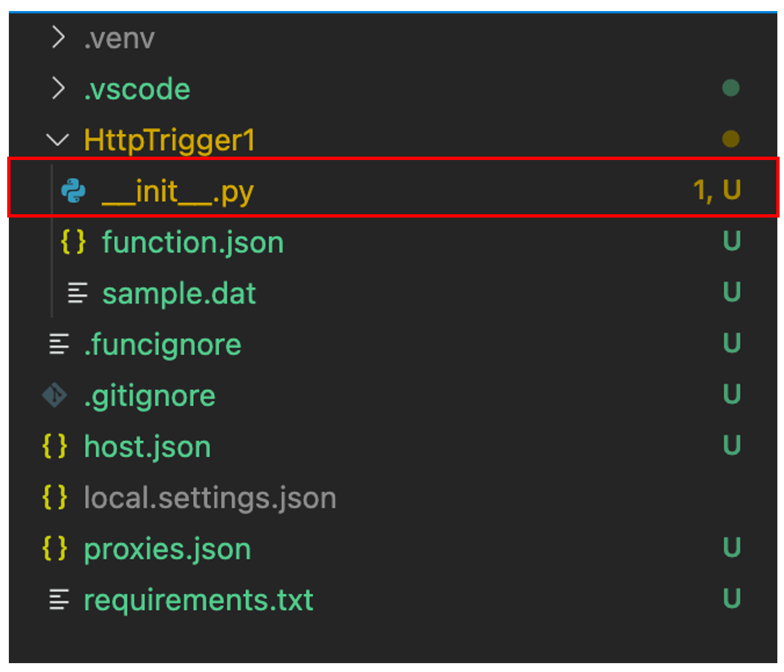
Task: Expand the .vscode folder chevron
Action: tap(58, 89)
